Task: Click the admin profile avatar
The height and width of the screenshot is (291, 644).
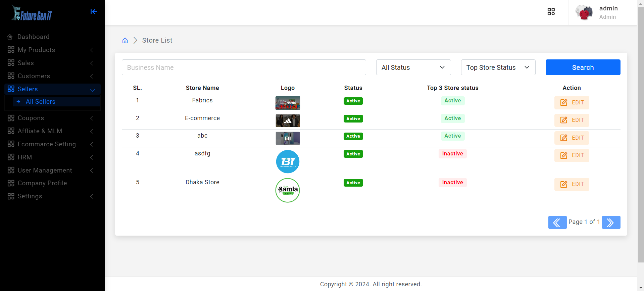Action: tap(584, 13)
